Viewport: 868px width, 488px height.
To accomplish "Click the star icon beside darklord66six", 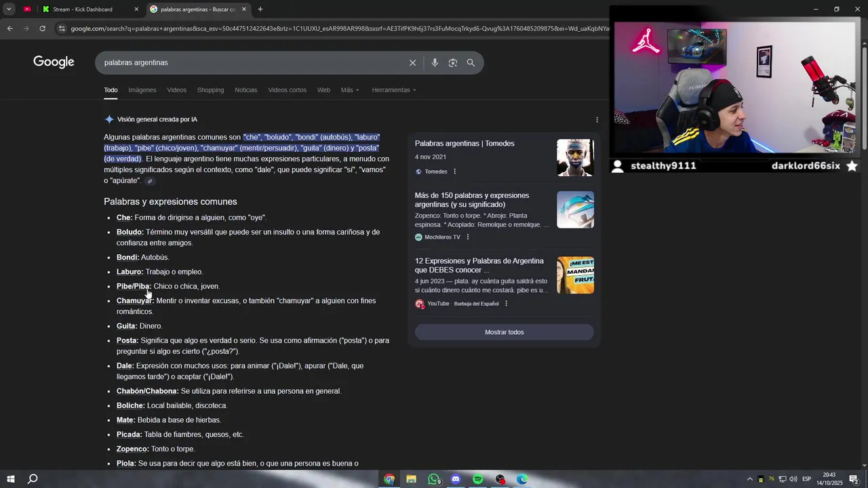I will pos(852,166).
